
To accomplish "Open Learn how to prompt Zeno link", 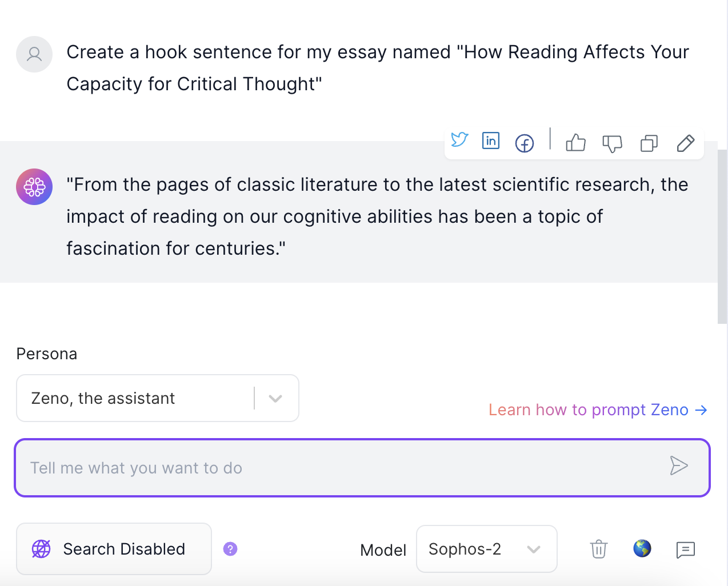I will 598,410.
